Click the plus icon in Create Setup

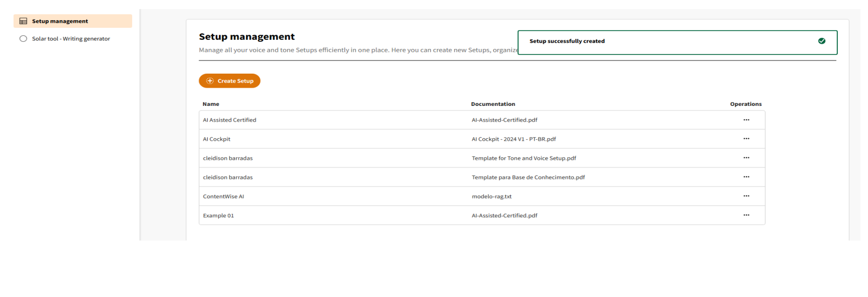210,81
